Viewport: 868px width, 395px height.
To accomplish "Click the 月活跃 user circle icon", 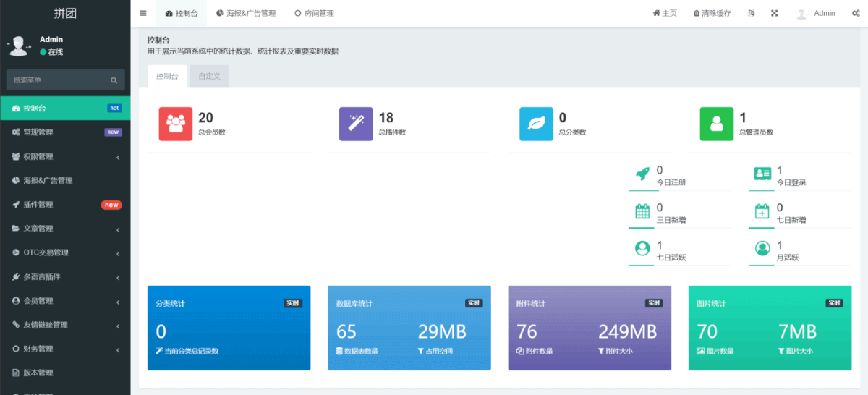I will tap(762, 248).
